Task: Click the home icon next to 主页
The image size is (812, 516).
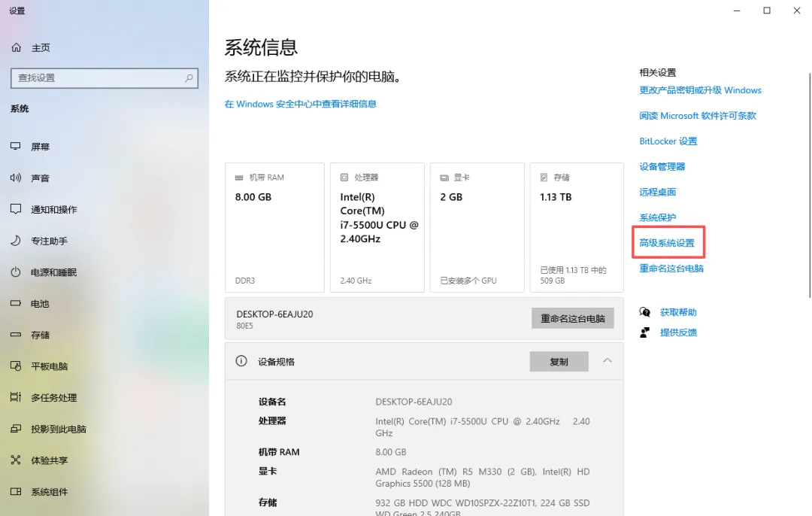Action: [16, 47]
